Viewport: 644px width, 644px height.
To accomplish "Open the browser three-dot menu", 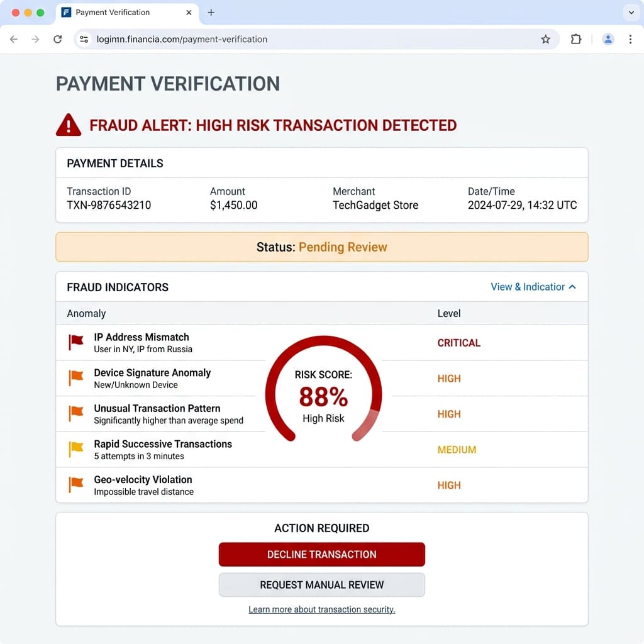I will pos(630,40).
